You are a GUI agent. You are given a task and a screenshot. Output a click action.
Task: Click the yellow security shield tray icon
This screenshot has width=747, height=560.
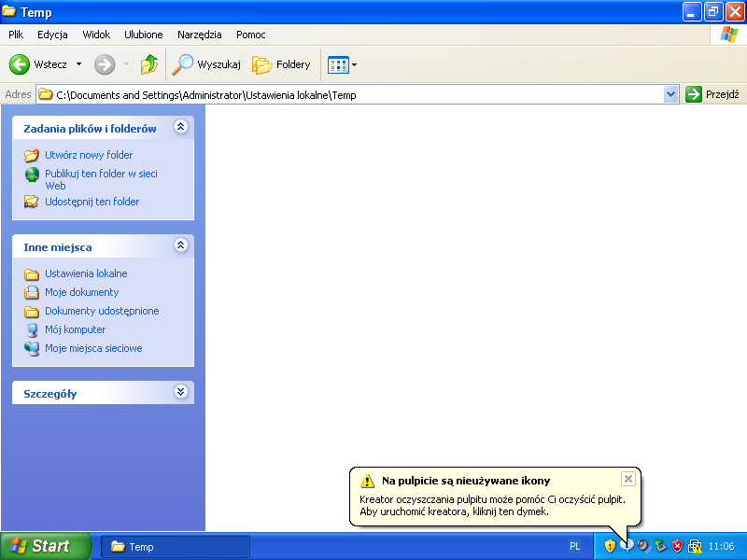610,546
